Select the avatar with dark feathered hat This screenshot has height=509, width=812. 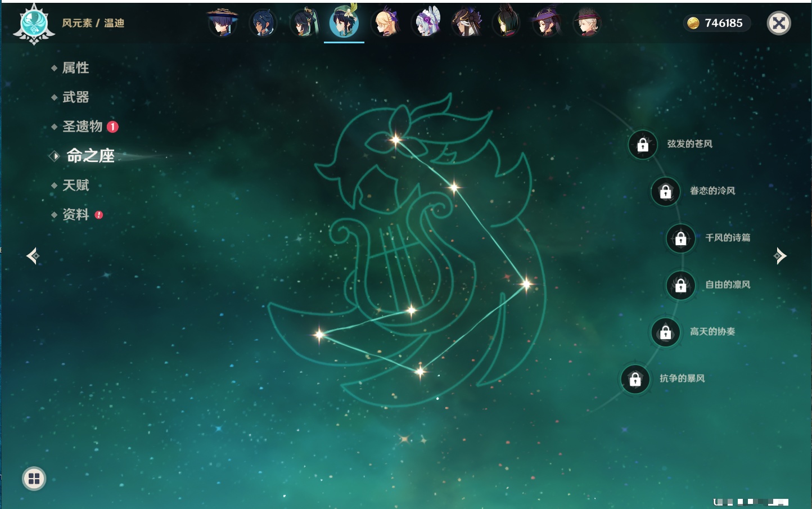(467, 22)
